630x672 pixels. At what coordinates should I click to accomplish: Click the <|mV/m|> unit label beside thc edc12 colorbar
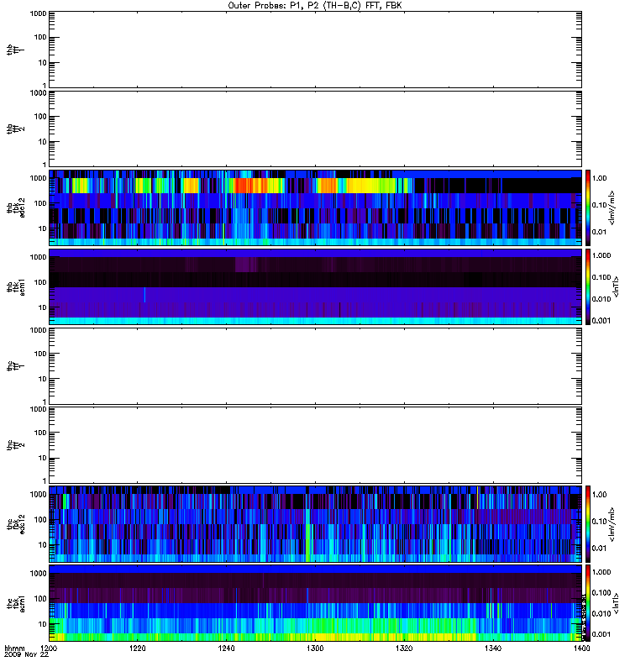tap(612, 524)
